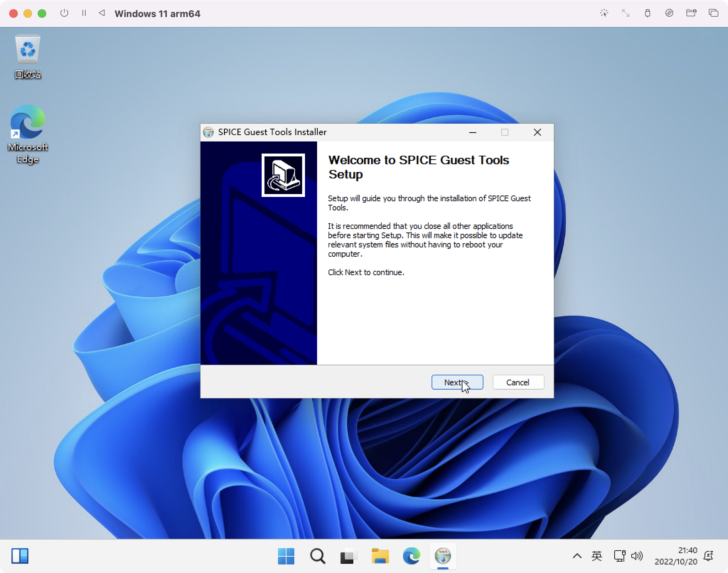Image resolution: width=728 pixels, height=573 pixels.
Task: Cancel the SPICE Guest Tools setup
Action: click(x=518, y=382)
